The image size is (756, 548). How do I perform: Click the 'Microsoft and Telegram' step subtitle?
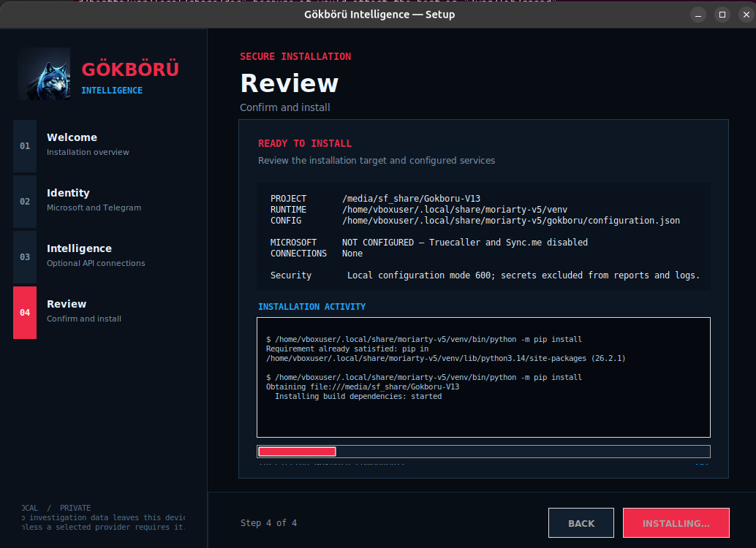pyautogui.click(x=94, y=208)
